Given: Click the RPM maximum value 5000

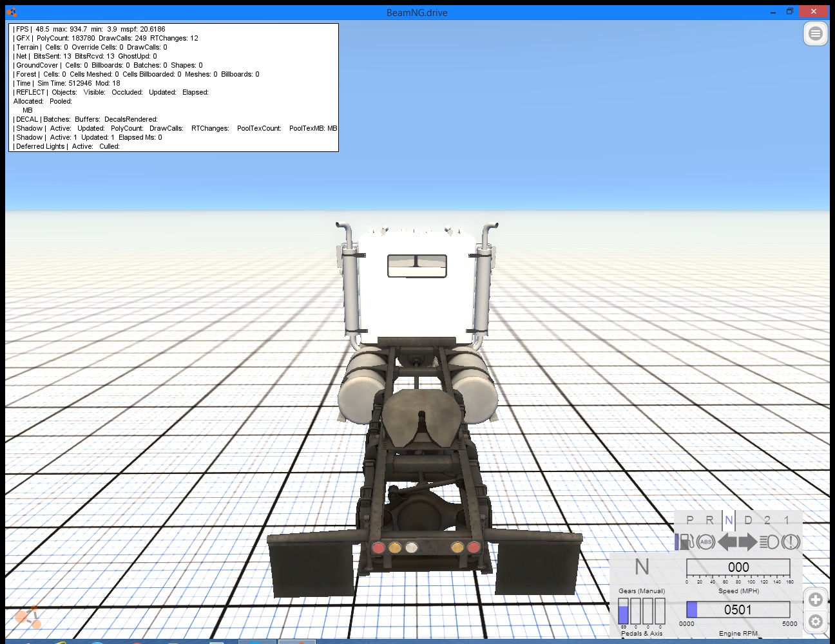Looking at the screenshot, I should pos(789,623).
